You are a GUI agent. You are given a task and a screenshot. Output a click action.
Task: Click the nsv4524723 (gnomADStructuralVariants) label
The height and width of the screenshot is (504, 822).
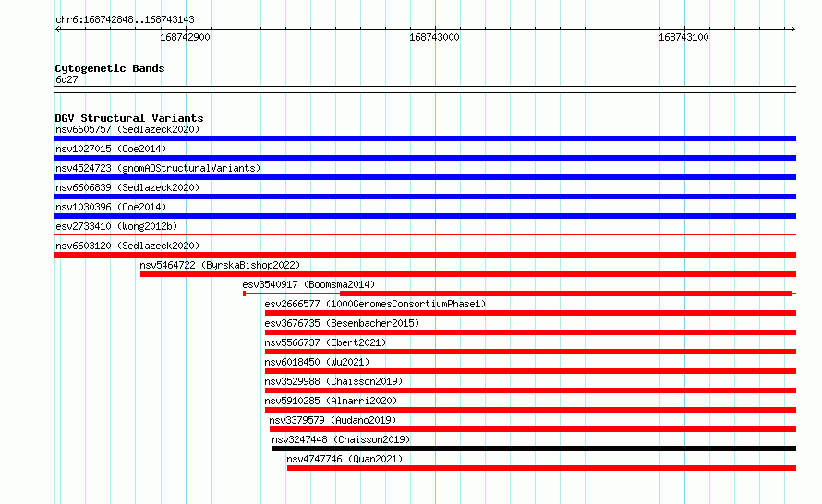[158, 168]
